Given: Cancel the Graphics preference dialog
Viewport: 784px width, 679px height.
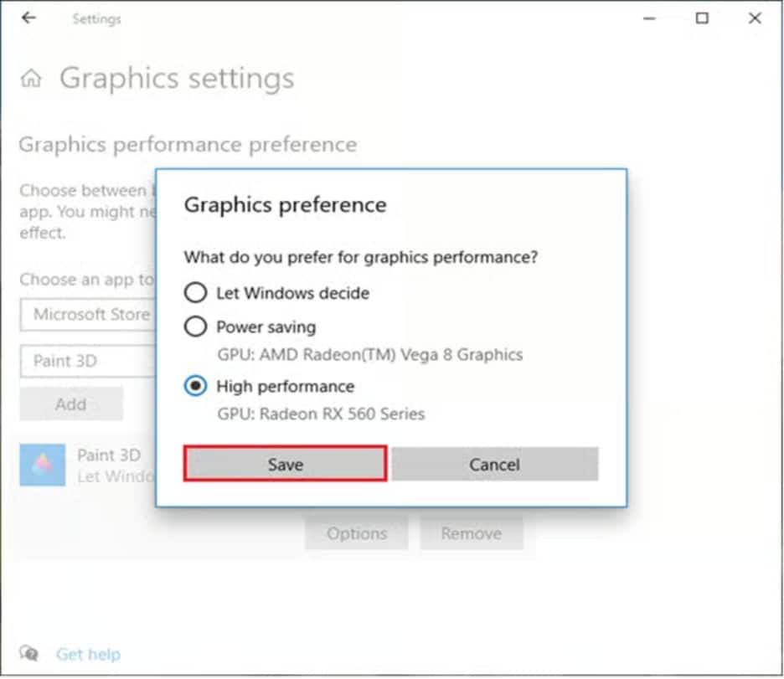Looking at the screenshot, I should point(494,465).
